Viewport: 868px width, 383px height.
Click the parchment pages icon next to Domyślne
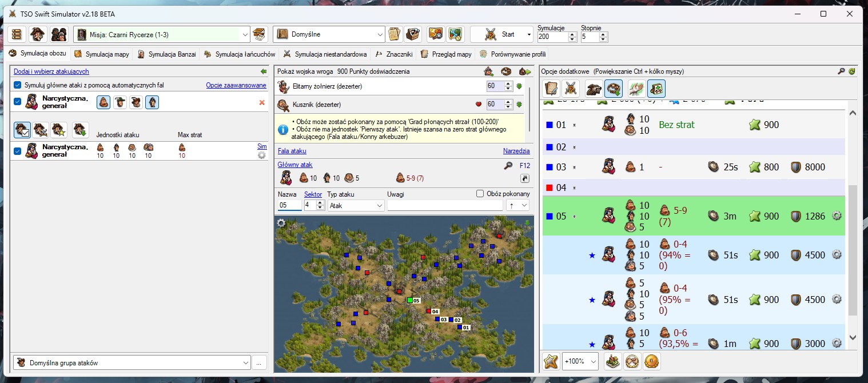point(395,34)
